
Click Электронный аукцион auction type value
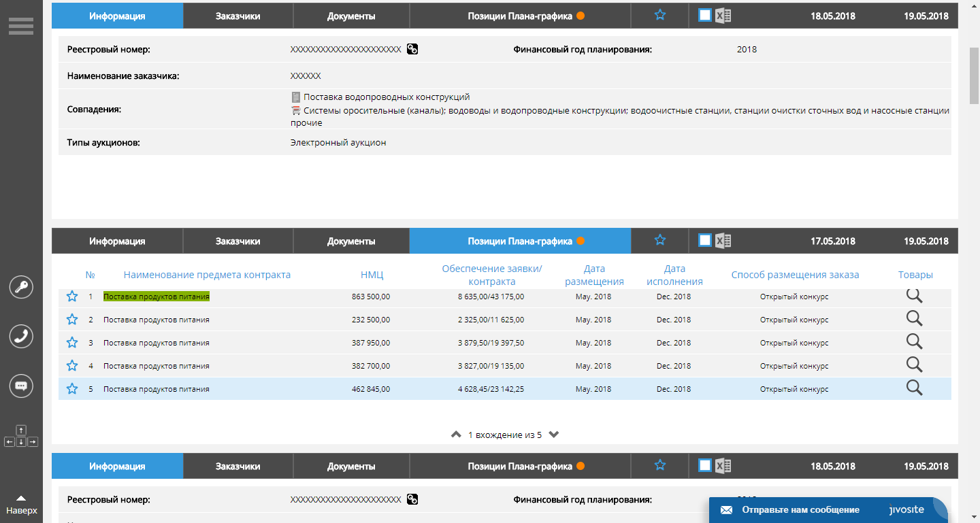pos(338,143)
